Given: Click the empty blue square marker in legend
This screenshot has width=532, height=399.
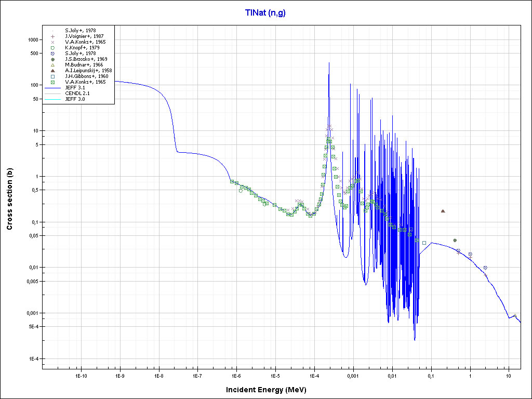Looking at the screenshot, I should point(52,76).
